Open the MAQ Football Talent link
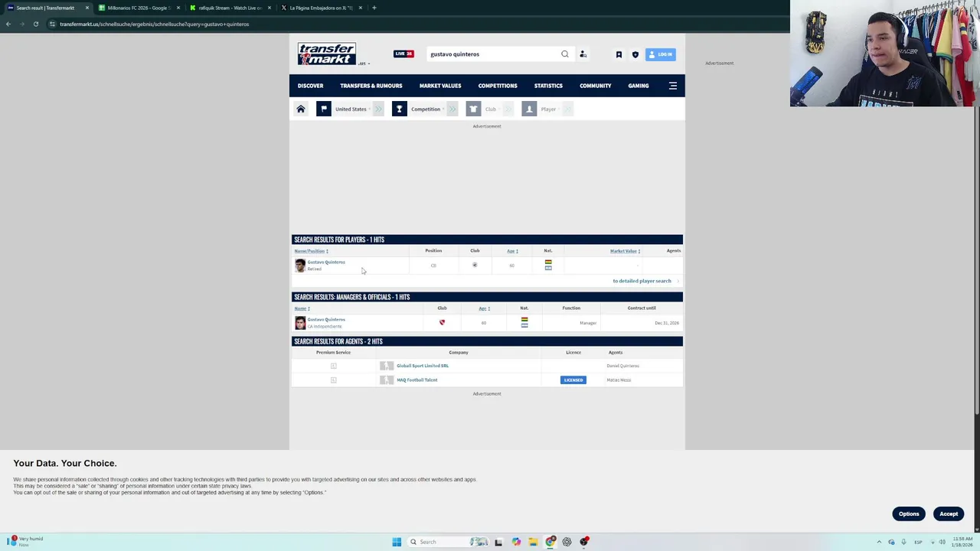 tap(417, 380)
